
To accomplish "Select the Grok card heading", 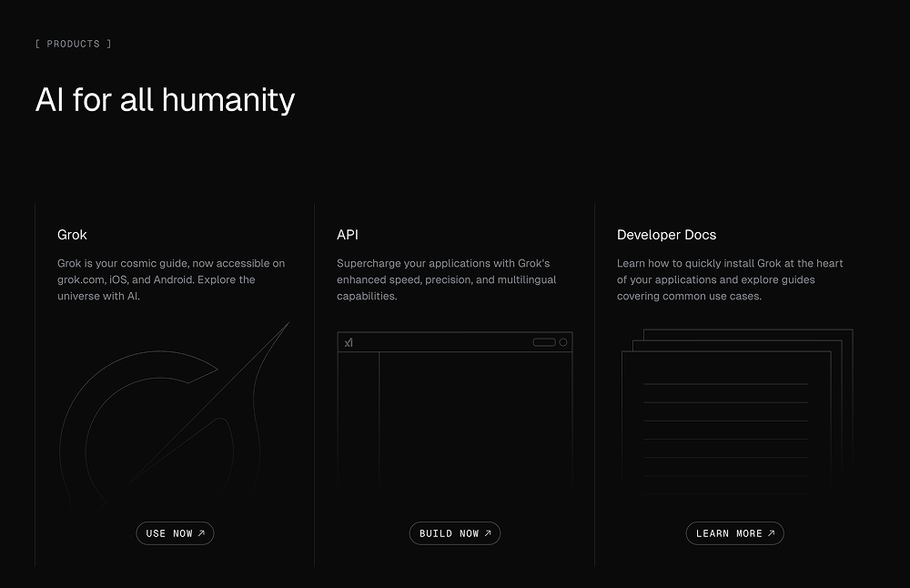I will 72,235.
